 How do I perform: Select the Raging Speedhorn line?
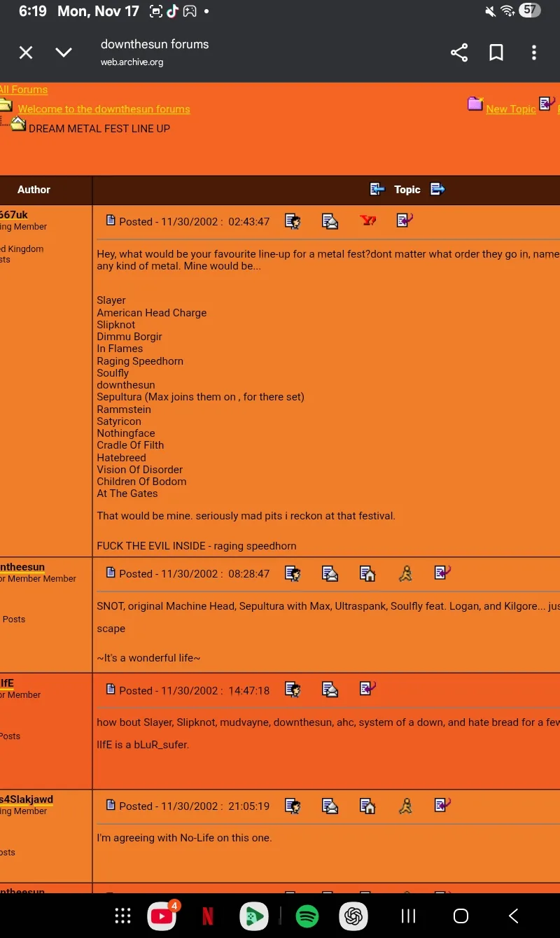pos(140,361)
